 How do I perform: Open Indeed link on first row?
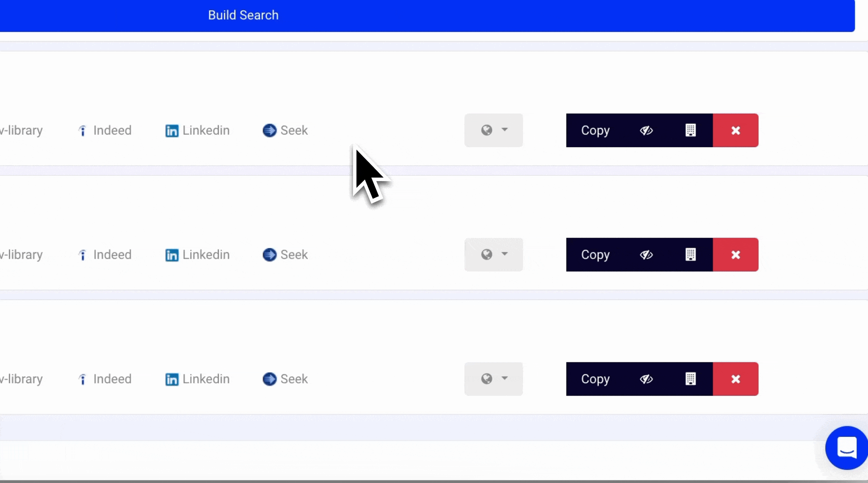coord(104,130)
